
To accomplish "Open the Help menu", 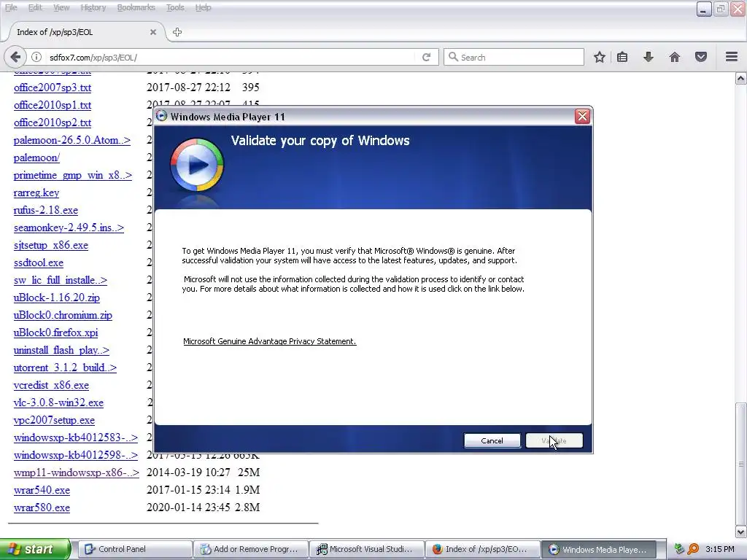I will coord(203,7).
